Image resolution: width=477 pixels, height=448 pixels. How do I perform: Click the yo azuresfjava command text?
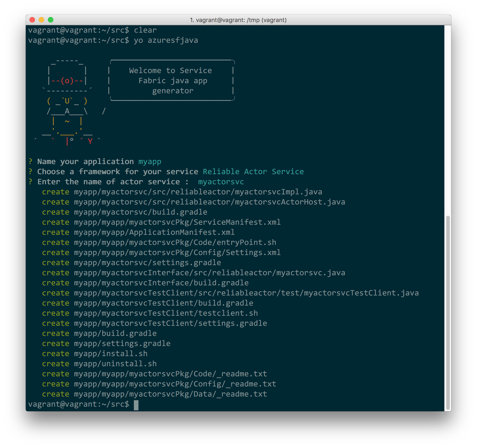point(166,40)
